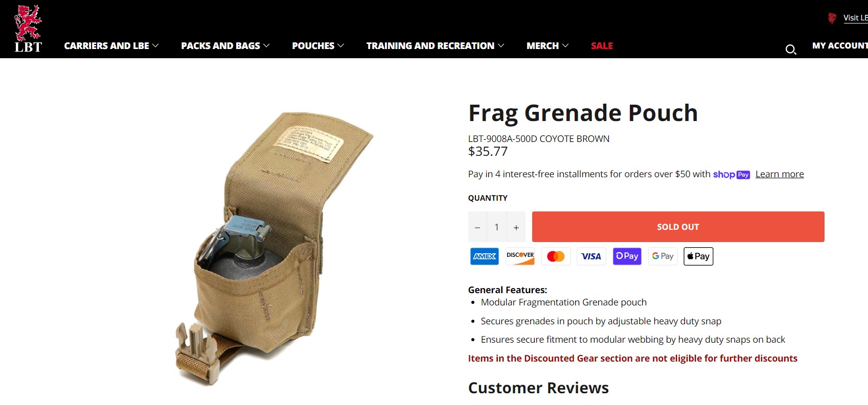The width and height of the screenshot is (868, 405).
Task: Click the Apple Pay icon
Action: coord(698,256)
